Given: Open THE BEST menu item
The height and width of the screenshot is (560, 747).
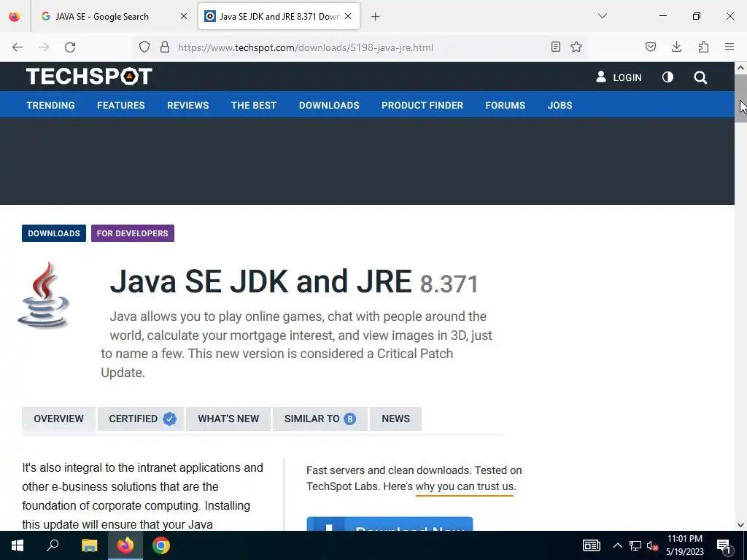Looking at the screenshot, I should click(254, 105).
